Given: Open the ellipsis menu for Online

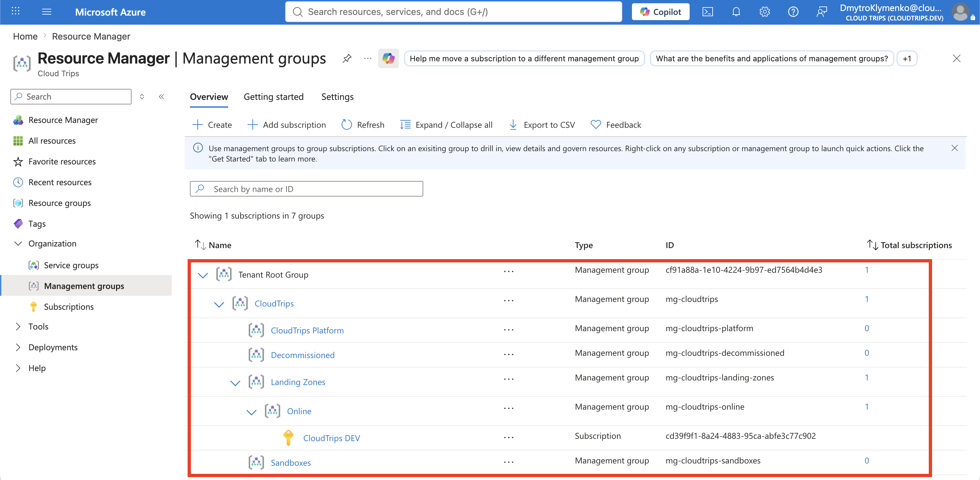Looking at the screenshot, I should (x=508, y=408).
